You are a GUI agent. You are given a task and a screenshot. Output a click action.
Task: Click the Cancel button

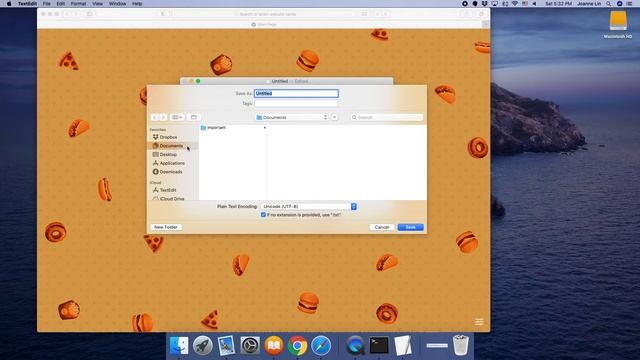(x=382, y=227)
